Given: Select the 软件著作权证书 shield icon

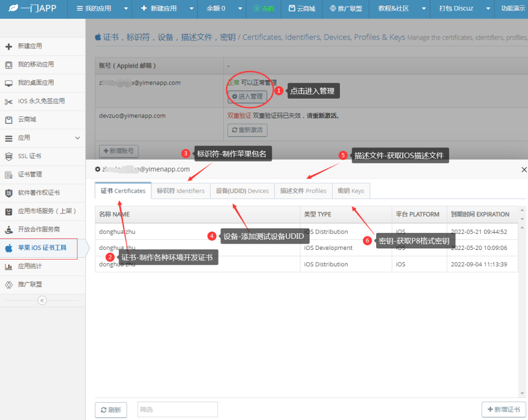Looking at the screenshot, I should point(9,193).
